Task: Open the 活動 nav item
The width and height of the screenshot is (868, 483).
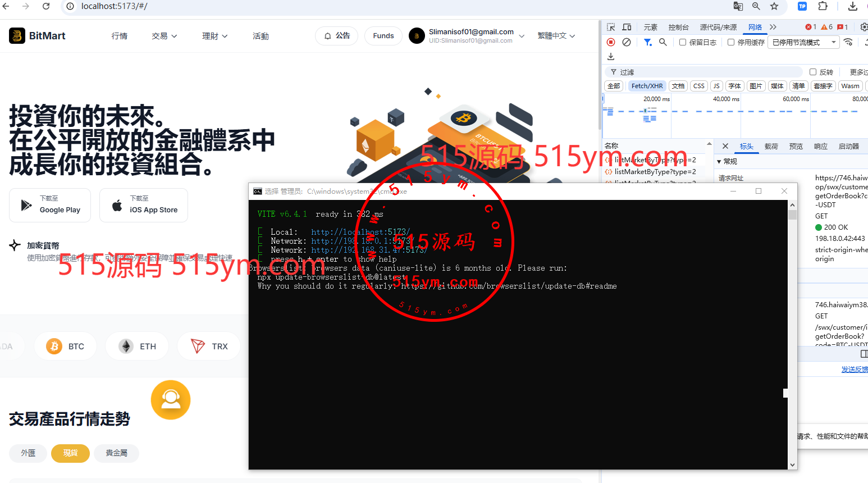Action: [x=261, y=36]
